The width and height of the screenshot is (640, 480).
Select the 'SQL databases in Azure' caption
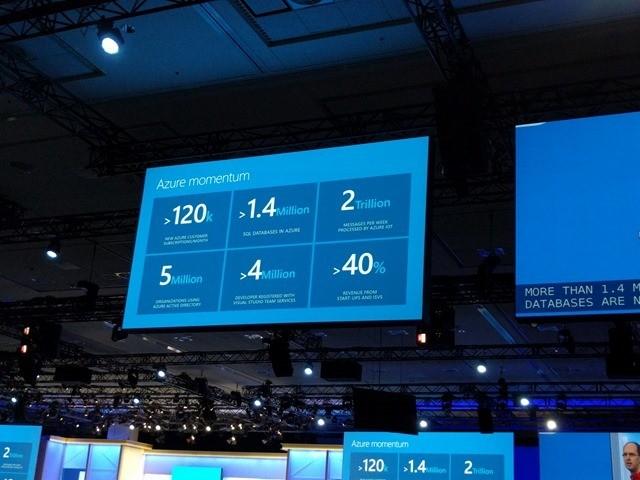271,232
